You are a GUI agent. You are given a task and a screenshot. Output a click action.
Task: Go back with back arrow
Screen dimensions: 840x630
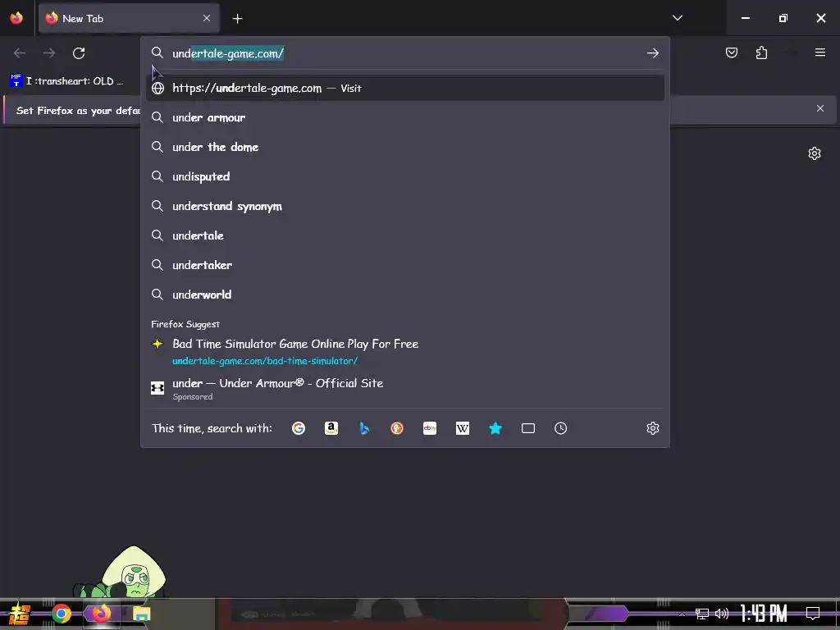pyautogui.click(x=20, y=53)
